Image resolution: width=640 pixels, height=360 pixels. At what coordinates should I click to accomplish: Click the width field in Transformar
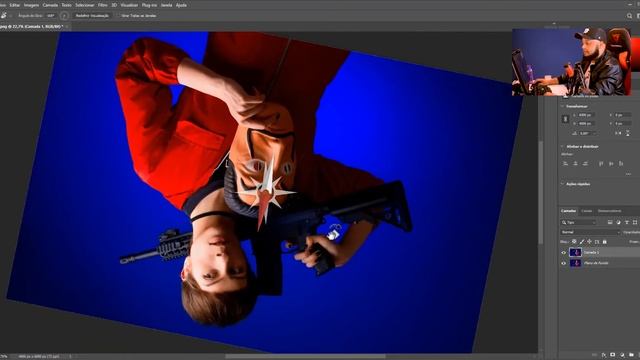click(586, 115)
